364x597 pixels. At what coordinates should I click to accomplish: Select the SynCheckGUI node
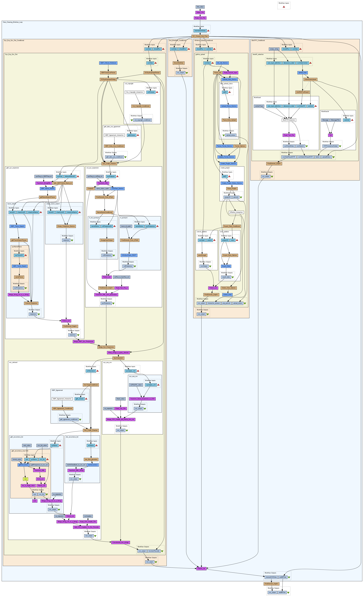point(119,358)
